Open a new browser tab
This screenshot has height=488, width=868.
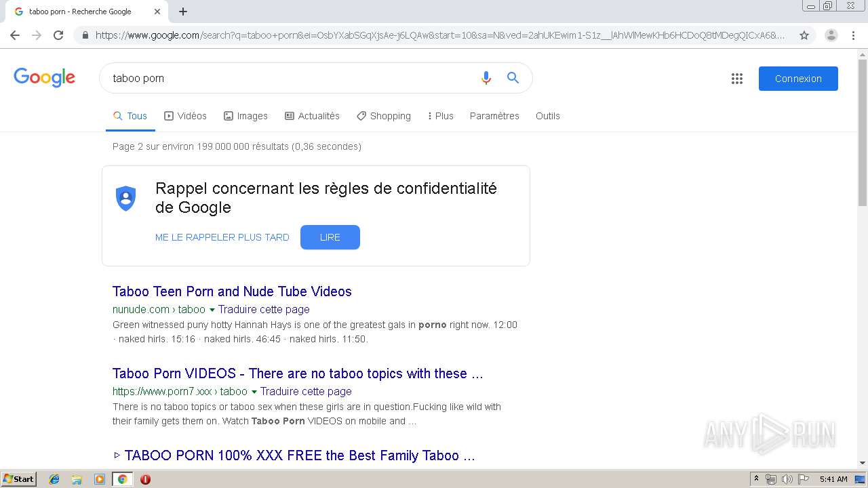[183, 12]
